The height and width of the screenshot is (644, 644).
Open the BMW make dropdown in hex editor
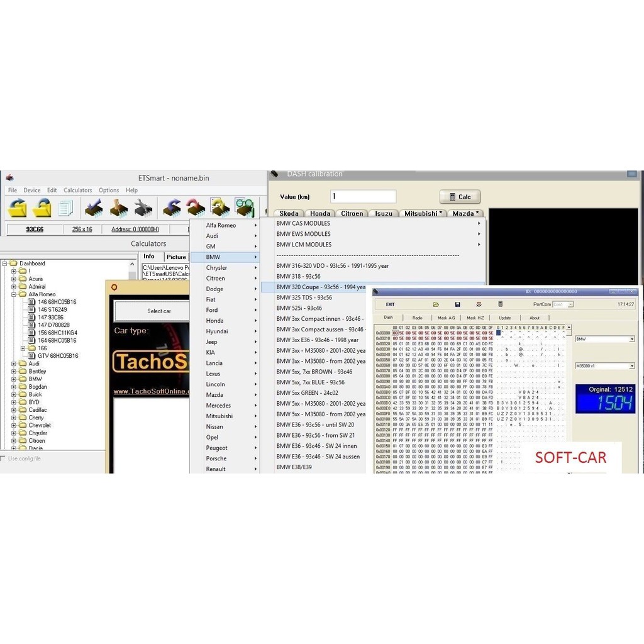(x=631, y=339)
